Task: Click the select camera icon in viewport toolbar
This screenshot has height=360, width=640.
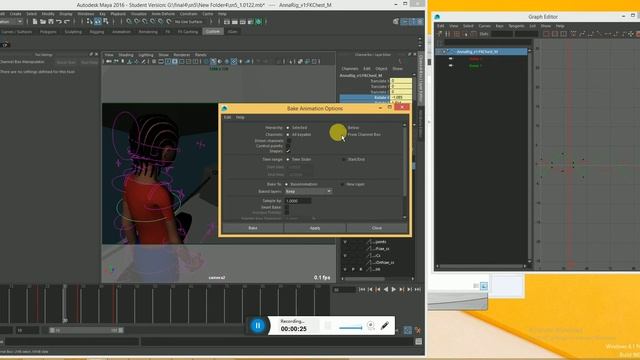Action: click(109, 62)
